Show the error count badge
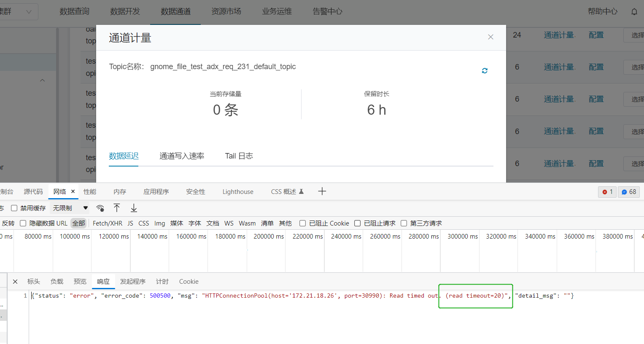 click(607, 192)
